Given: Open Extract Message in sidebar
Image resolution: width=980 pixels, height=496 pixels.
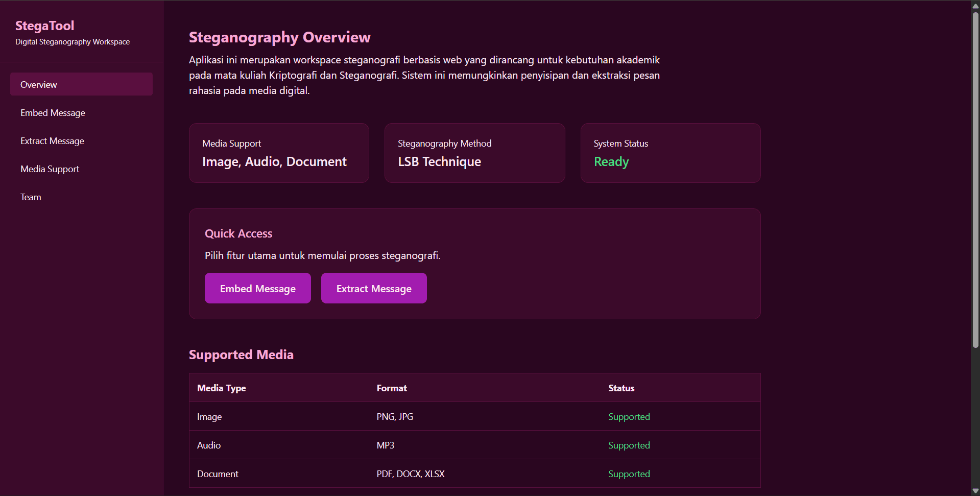Looking at the screenshot, I should tap(81, 140).
